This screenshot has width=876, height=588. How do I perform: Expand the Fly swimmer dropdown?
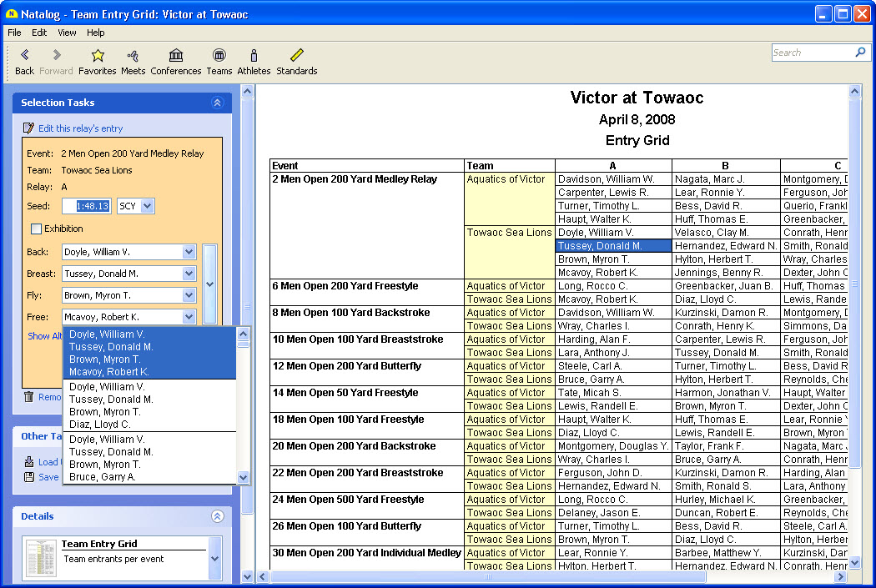coord(189,295)
